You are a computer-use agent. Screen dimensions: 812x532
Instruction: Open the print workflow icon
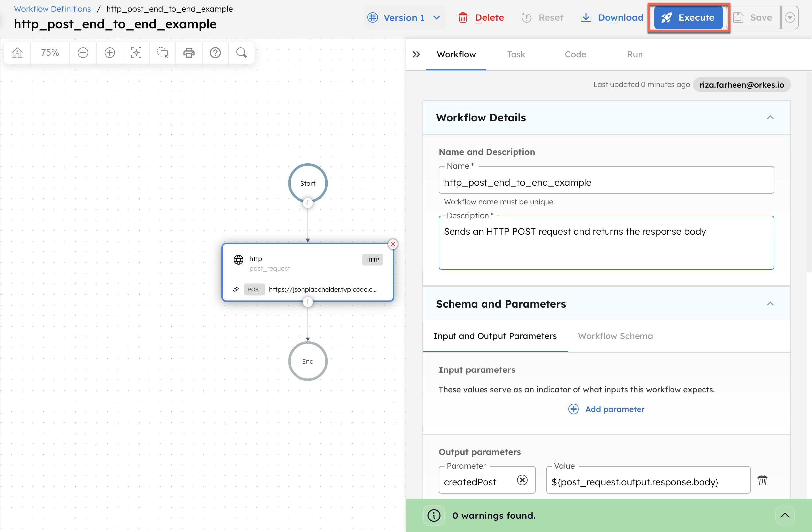pyautogui.click(x=189, y=52)
